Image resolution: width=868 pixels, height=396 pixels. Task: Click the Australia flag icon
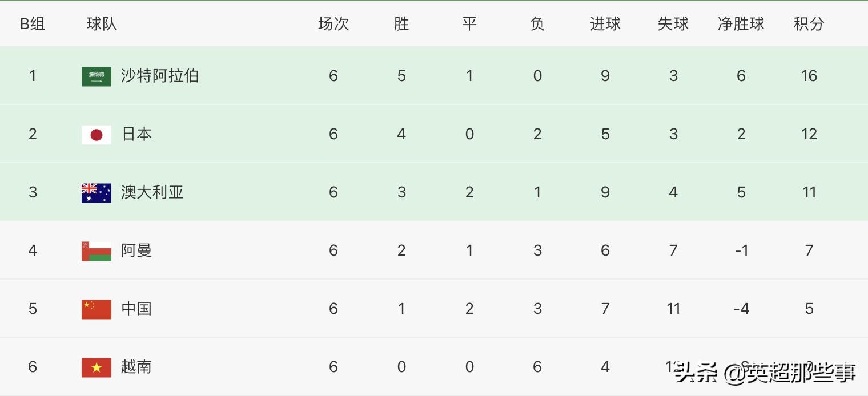pyautogui.click(x=97, y=193)
